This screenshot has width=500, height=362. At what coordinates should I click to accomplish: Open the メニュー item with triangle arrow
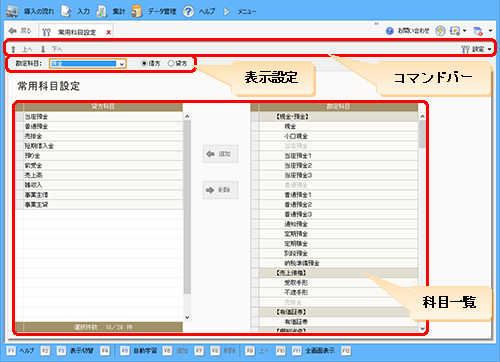point(240,11)
